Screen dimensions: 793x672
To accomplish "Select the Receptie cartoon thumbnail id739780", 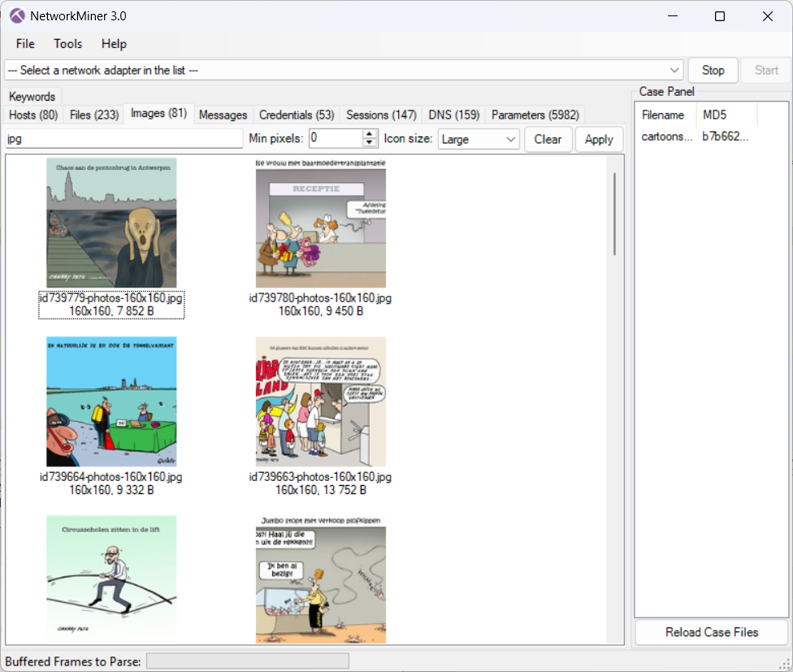I will (320, 223).
